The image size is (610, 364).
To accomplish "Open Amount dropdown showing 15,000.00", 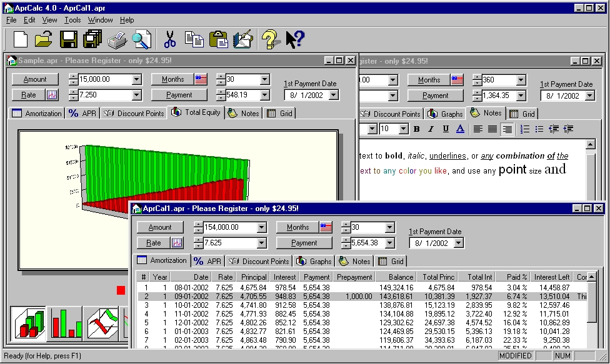I will tap(136, 80).
